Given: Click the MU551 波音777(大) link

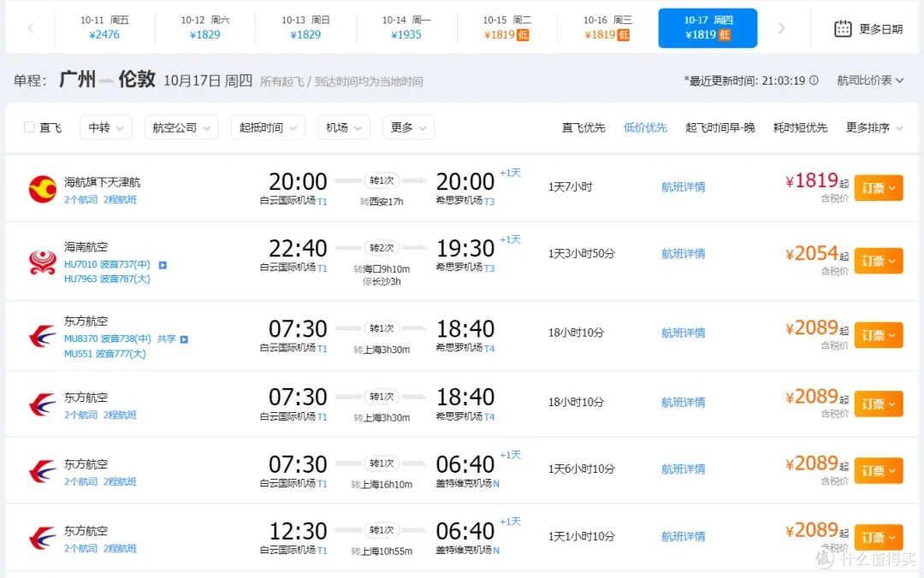Looking at the screenshot, I should pyautogui.click(x=105, y=353).
